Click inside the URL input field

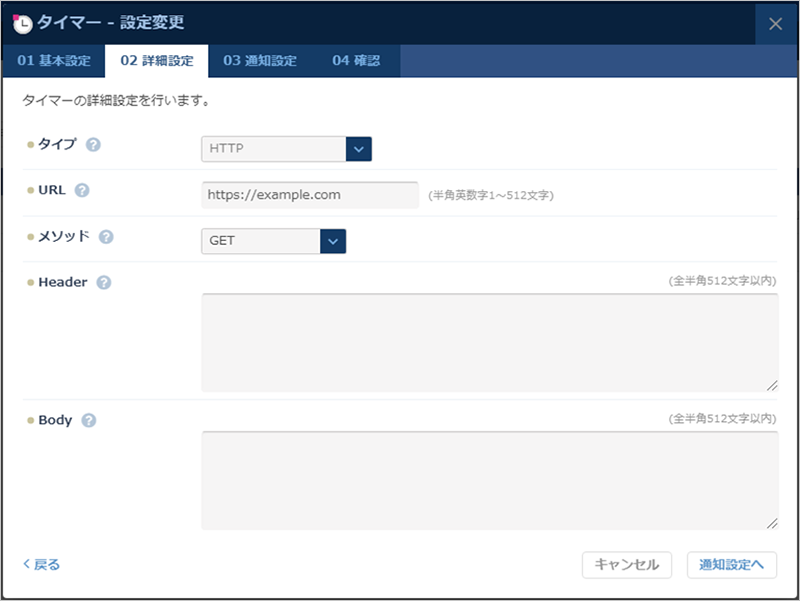click(308, 194)
